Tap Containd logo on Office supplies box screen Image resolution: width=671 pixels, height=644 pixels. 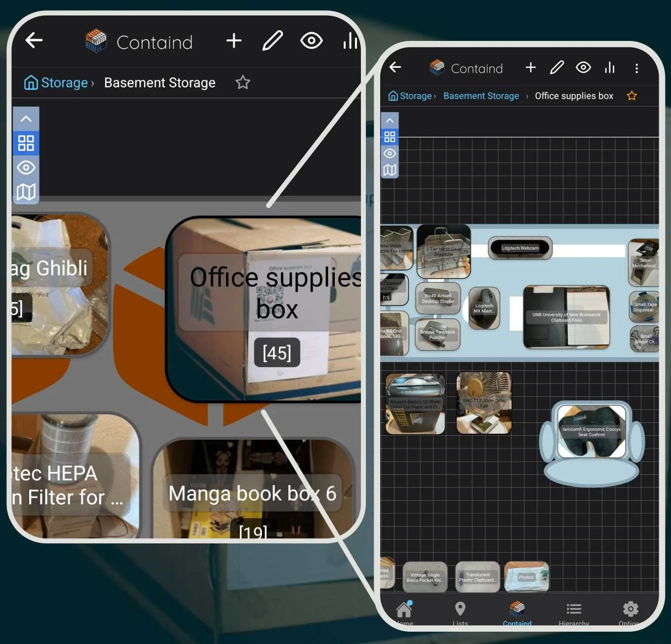(437, 68)
